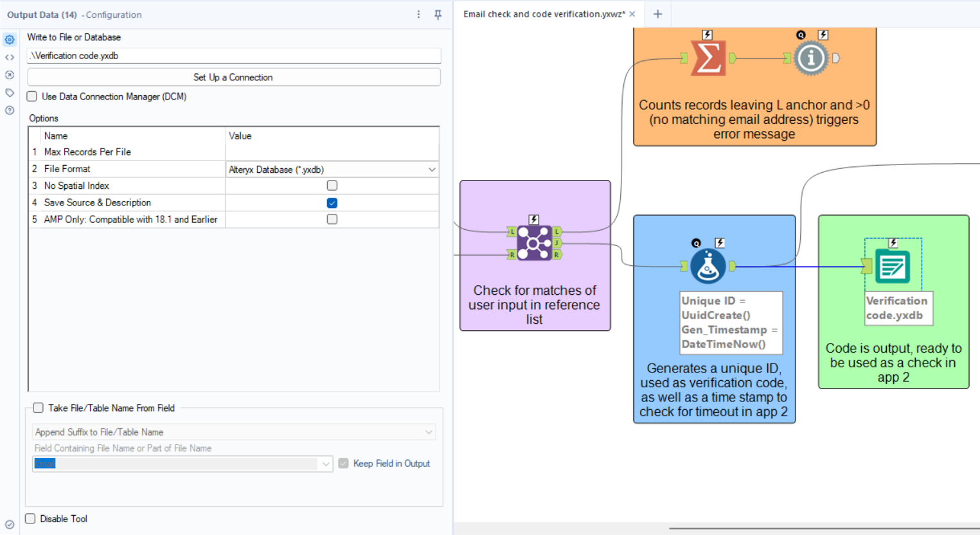Select the Summarize tool on the canvas
980x535 pixels.
click(x=708, y=58)
